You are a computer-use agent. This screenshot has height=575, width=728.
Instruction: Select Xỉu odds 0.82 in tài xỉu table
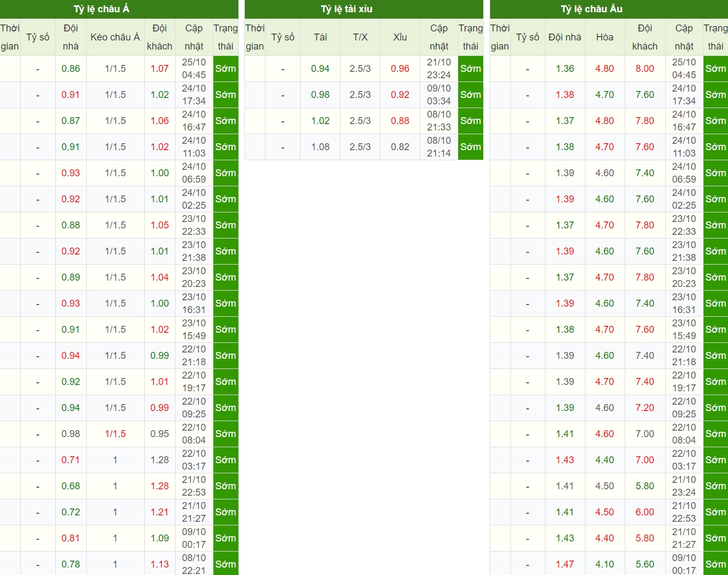coord(400,147)
